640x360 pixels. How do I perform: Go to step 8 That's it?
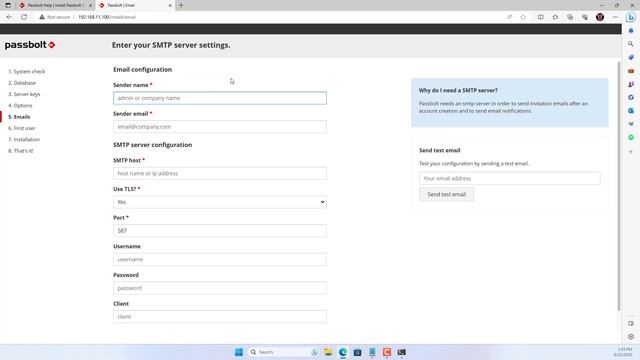21,151
